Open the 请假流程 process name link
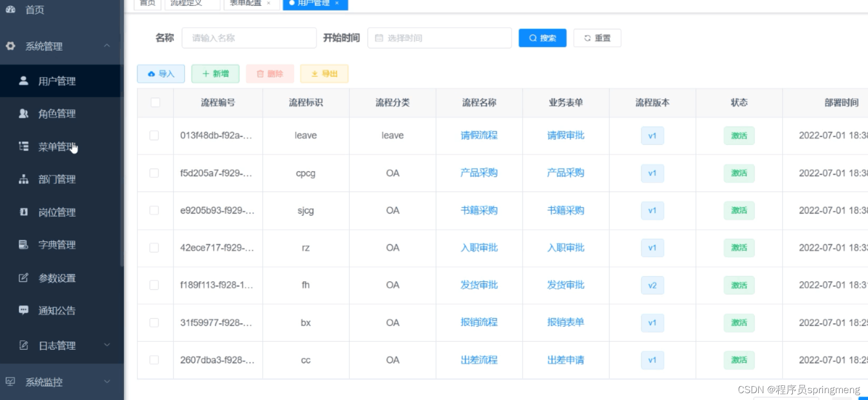The height and width of the screenshot is (400, 868). click(479, 135)
